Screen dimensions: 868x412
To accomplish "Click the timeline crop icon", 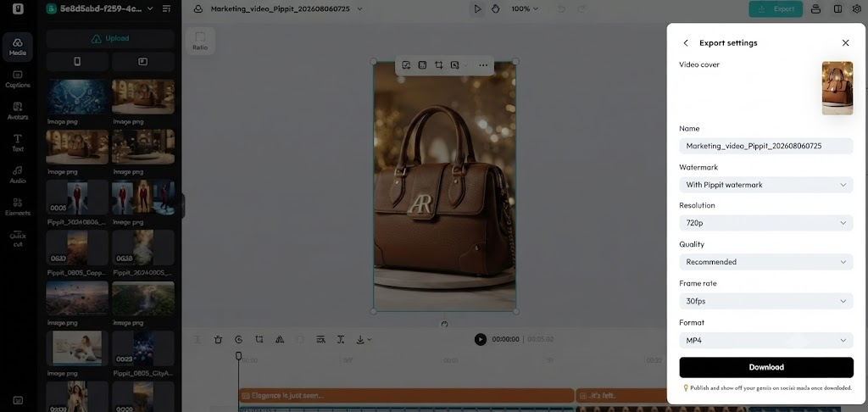I will pos(259,339).
